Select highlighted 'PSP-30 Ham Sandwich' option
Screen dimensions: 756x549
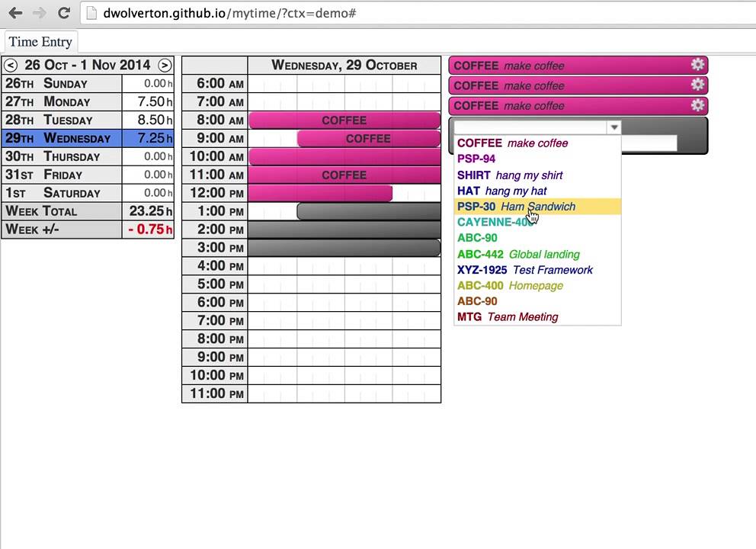537,207
